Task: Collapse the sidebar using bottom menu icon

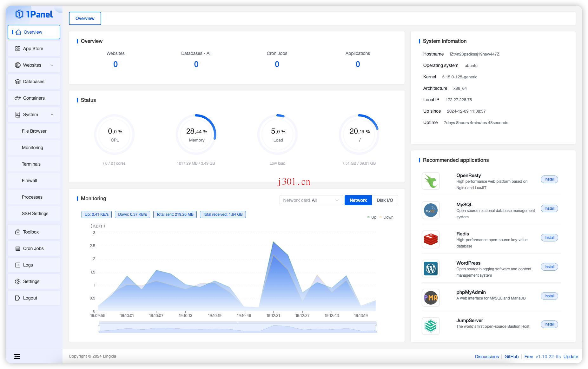Action: [17, 357]
